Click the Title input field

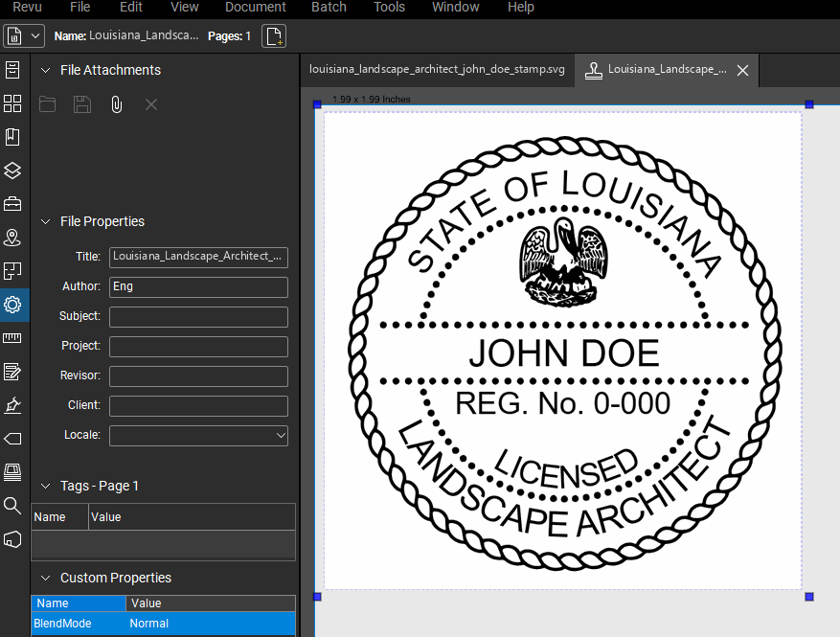[x=198, y=257]
